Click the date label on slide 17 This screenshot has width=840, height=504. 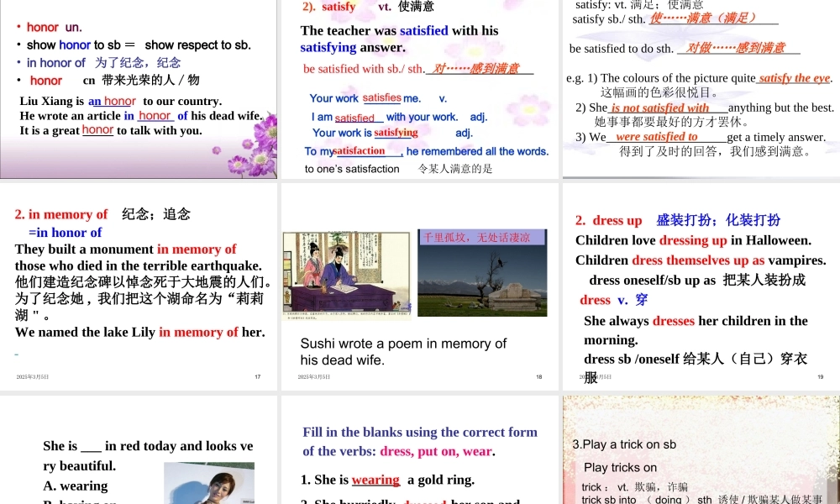pos(33,377)
